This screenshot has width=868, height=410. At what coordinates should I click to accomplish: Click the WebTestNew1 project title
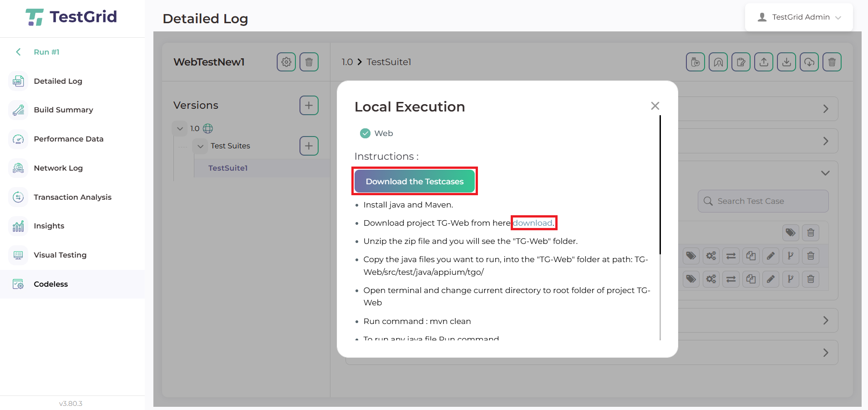pyautogui.click(x=209, y=62)
